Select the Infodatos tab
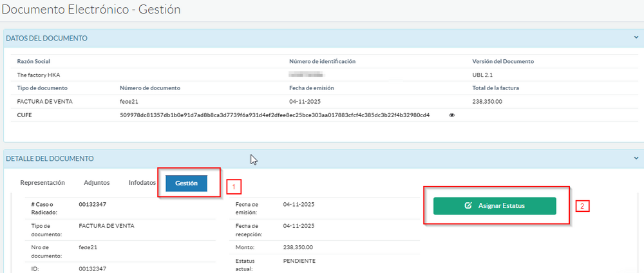The height and width of the screenshot is (273, 644). click(x=141, y=183)
